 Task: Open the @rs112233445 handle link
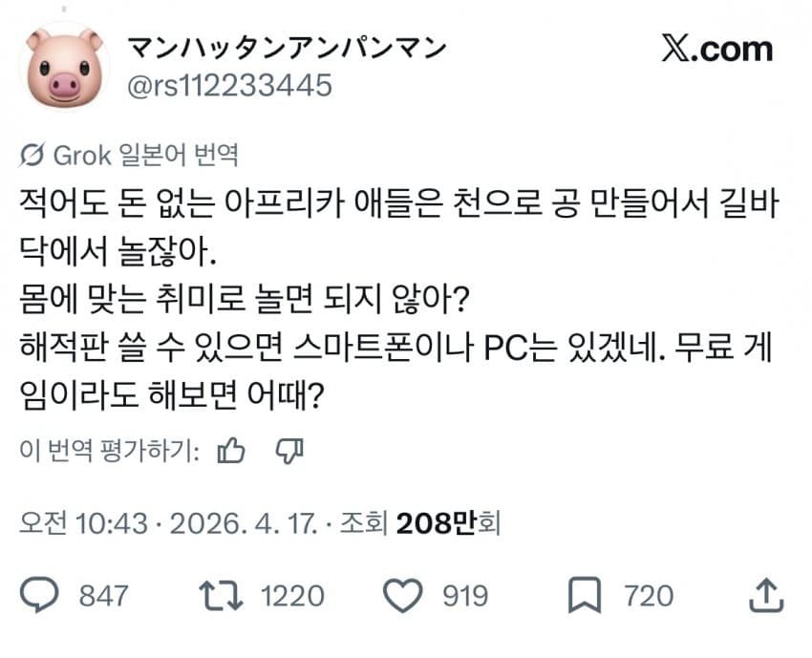point(229,85)
